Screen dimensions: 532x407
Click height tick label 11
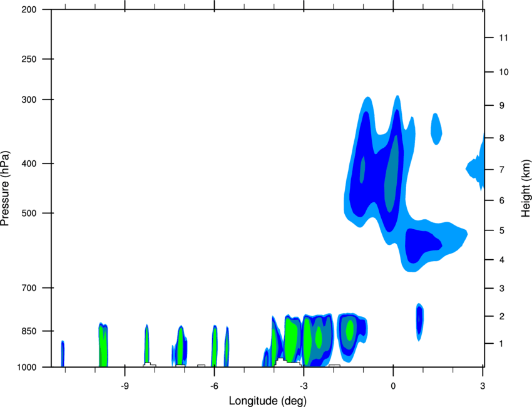click(x=503, y=38)
